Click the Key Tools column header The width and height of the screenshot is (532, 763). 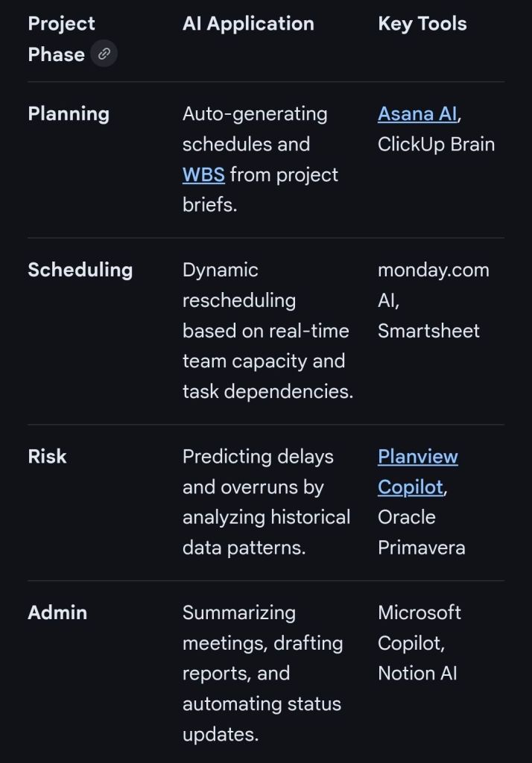[422, 24]
